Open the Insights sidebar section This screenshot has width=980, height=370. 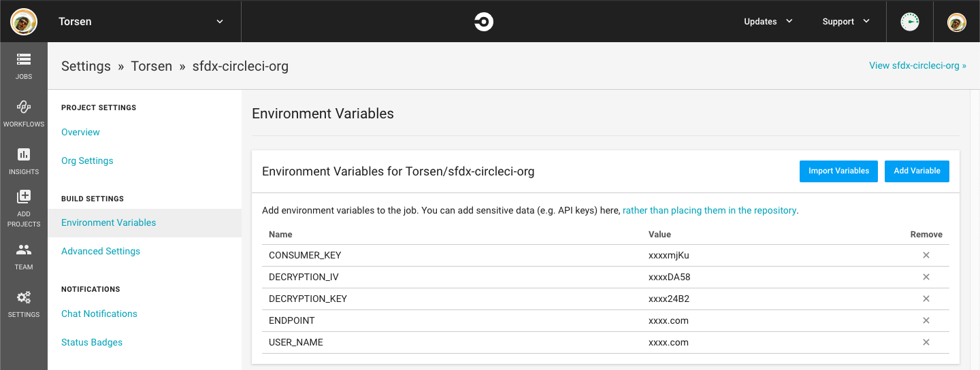tap(24, 161)
